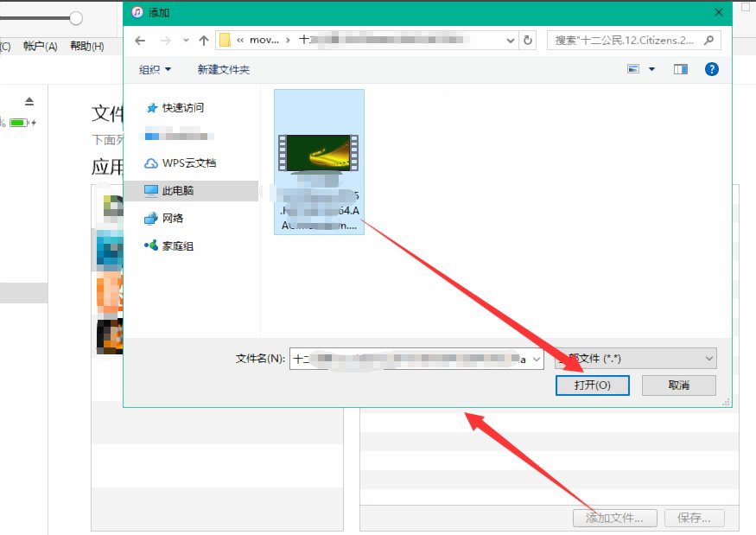
Task: Open the Help question mark icon
Action: pyautogui.click(x=711, y=68)
